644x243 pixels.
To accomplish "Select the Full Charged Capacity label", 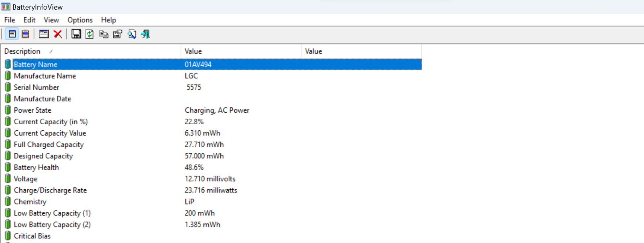I will 49,144.
